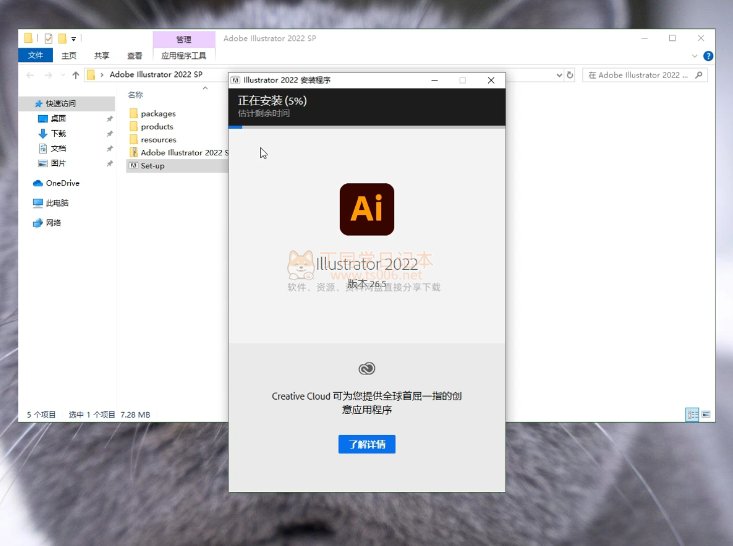The width and height of the screenshot is (733, 546).
Task: Switch to the 查看 ribbon tab
Action: (134, 56)
